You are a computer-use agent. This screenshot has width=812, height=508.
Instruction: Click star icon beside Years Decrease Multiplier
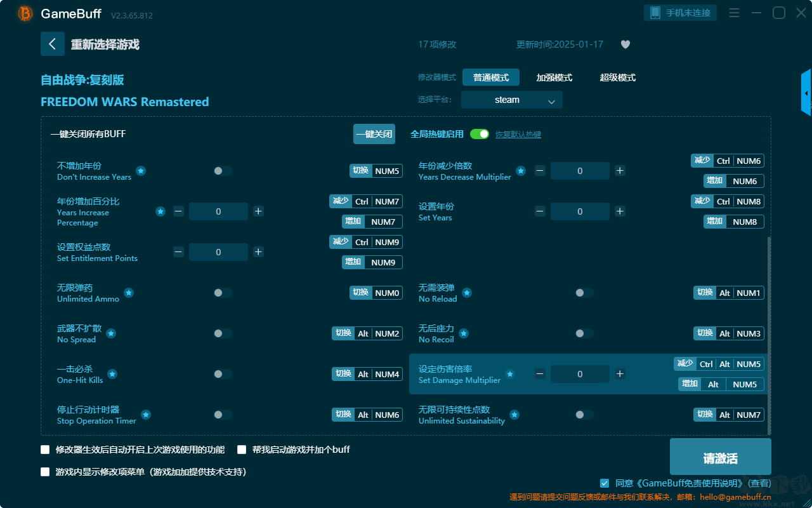521,171
